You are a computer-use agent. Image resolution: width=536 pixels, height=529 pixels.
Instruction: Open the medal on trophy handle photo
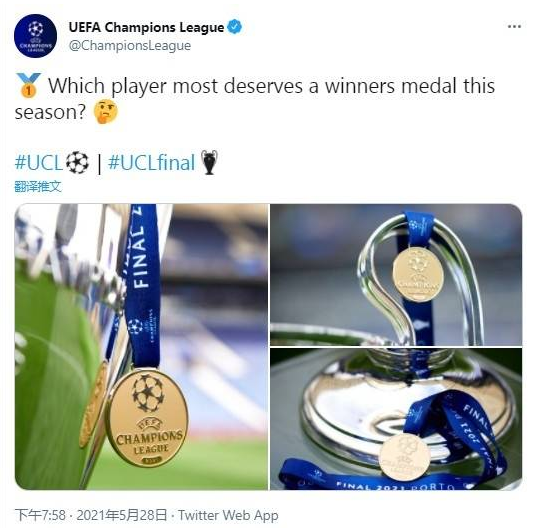tap(396, 274)
